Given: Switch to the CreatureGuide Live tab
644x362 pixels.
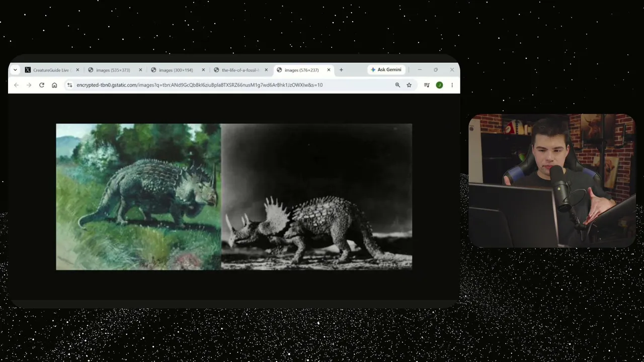Looking at the screenshot, I should click(52, 70).
